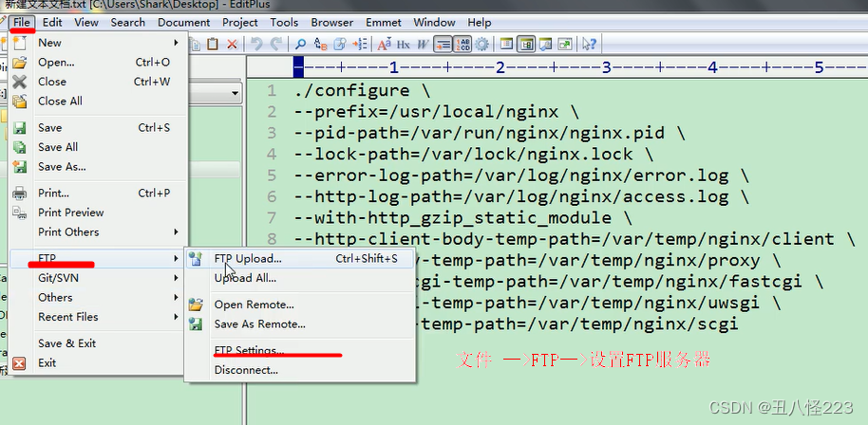Open the Browser menu

pyautogui.click(x=331, y=23)
